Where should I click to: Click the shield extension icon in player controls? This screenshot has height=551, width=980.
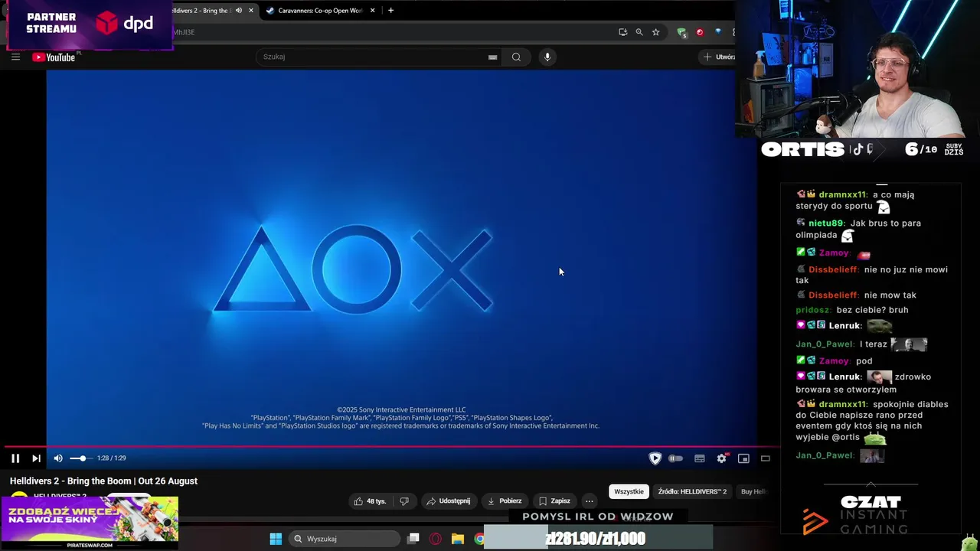pyautogui.click(x=655, y=458)
